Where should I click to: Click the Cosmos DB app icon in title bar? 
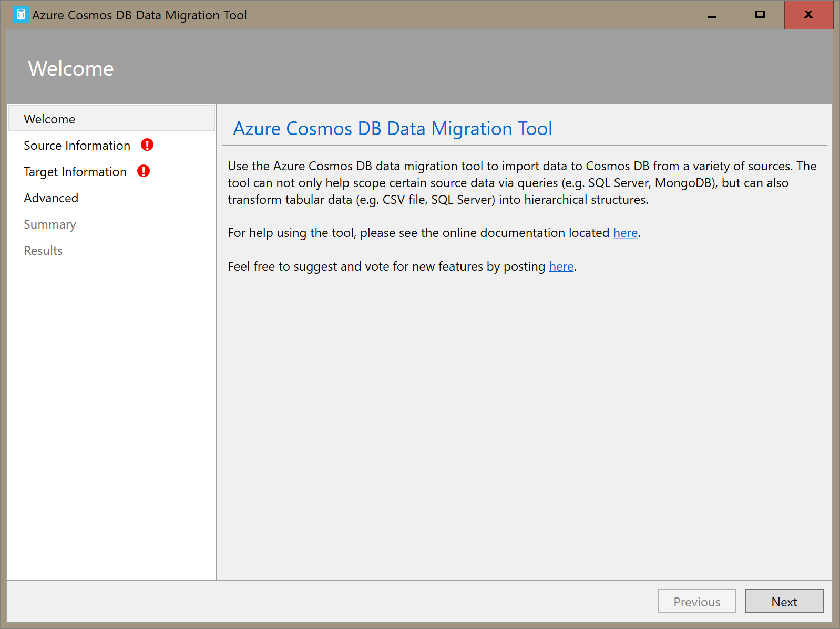coord(21,15)
